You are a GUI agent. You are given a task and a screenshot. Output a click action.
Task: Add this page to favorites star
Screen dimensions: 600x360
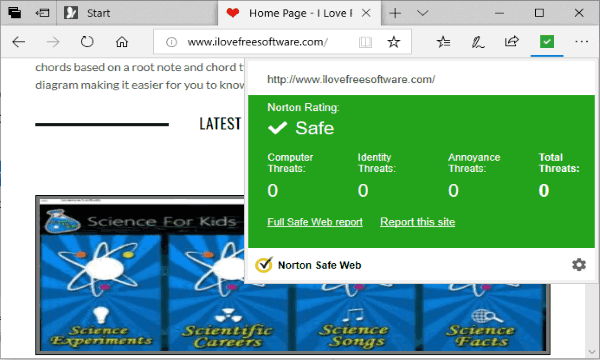pos(394,41)
